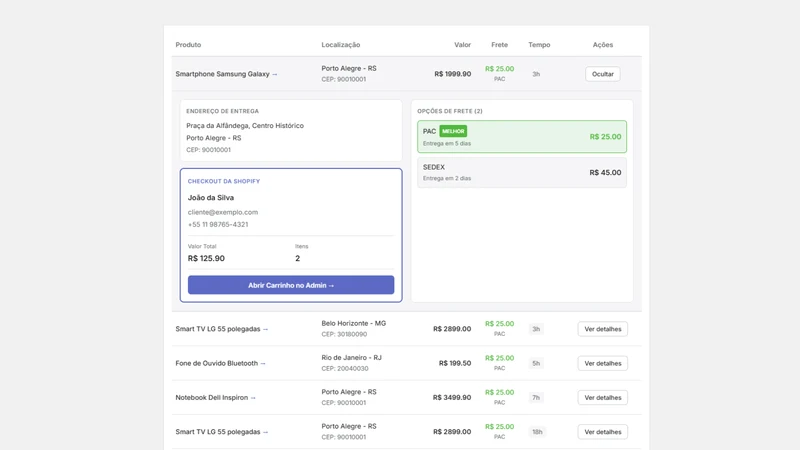
Task: Click the 3h badge in Samsung row
Action: tap(536, 74)
